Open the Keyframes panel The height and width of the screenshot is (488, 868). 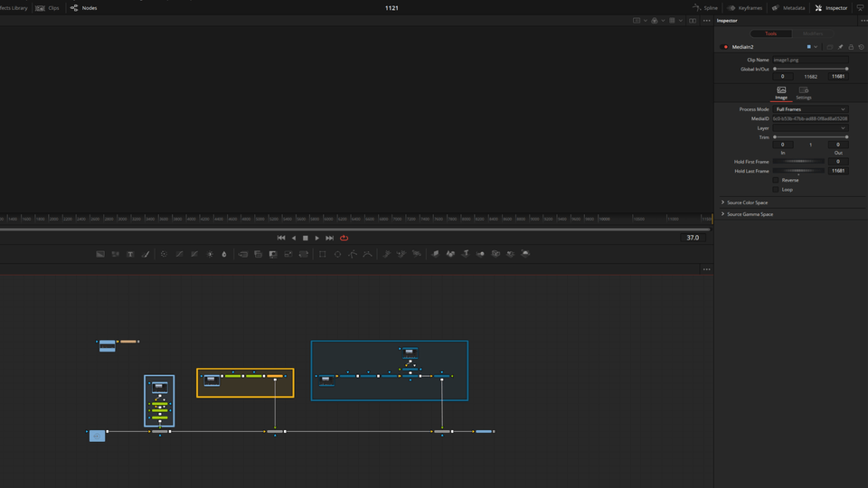coord(745,8)
